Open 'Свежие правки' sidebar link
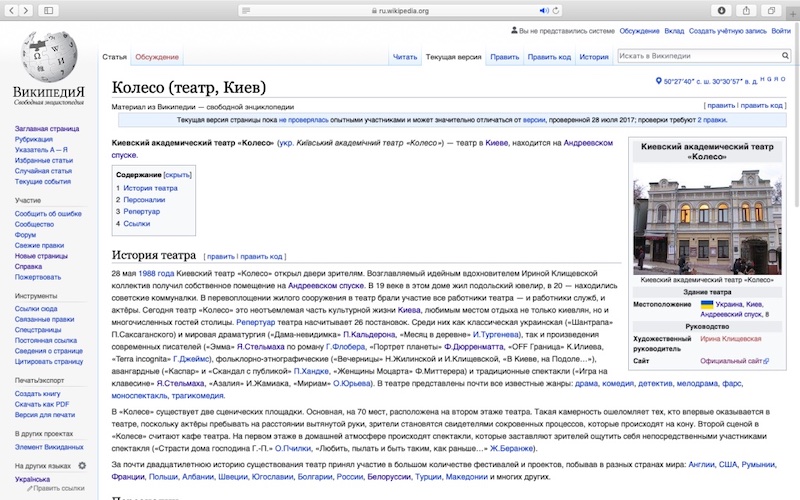The width and height of the screenshot is (800, 500). pyautogui.click(x=39, y=245)
